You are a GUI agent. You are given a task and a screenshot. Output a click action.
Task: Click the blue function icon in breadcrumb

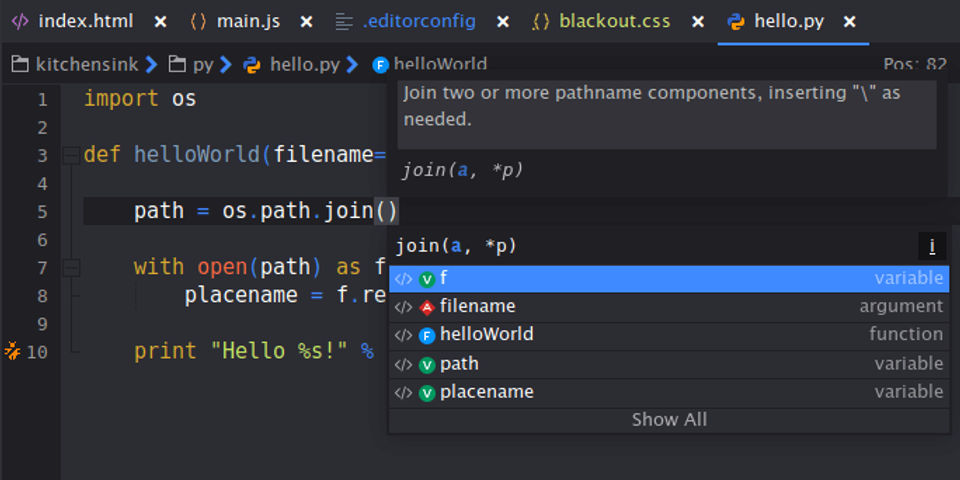pyautogui.click(x=380, y=65)
